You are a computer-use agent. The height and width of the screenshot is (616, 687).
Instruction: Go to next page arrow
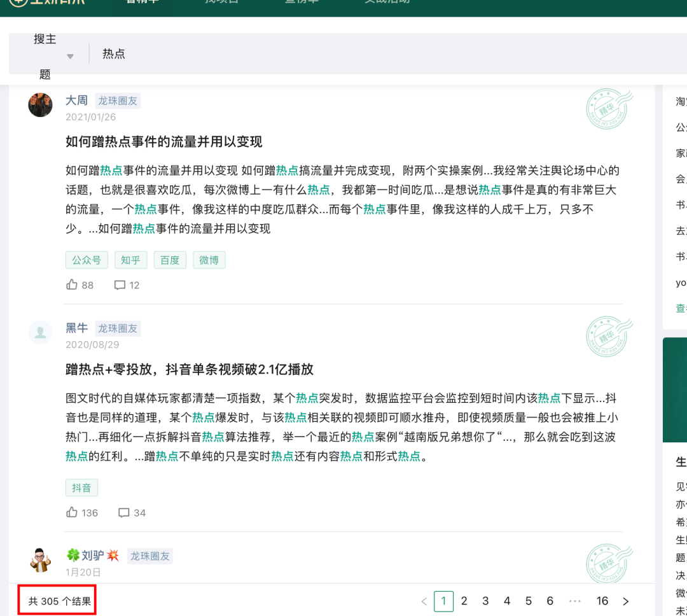point(626,601)
